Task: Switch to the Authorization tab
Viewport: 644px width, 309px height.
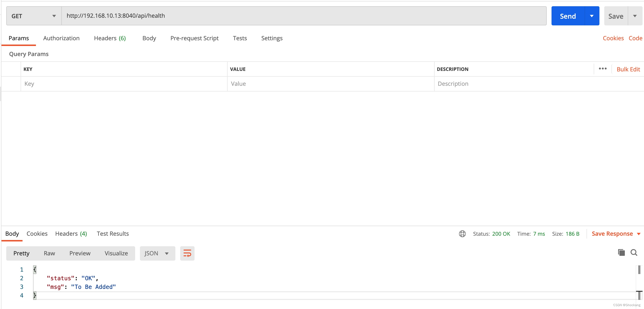Action: [x=61, y=38]
